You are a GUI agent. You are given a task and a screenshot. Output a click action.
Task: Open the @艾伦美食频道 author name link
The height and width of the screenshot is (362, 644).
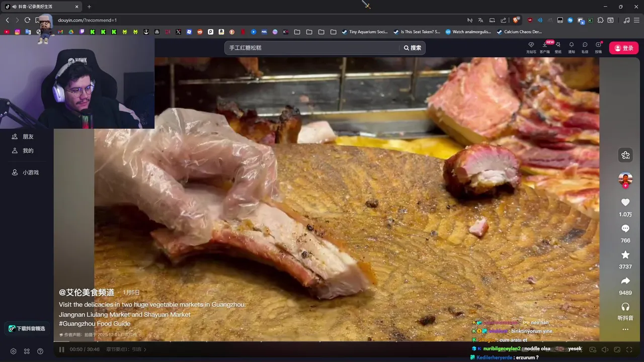pyautogui.click(x=87, y=292)
